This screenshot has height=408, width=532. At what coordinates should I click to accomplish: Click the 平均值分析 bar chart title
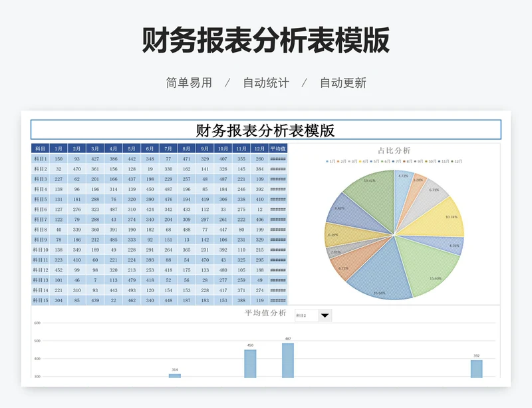(x=265, y=313)
